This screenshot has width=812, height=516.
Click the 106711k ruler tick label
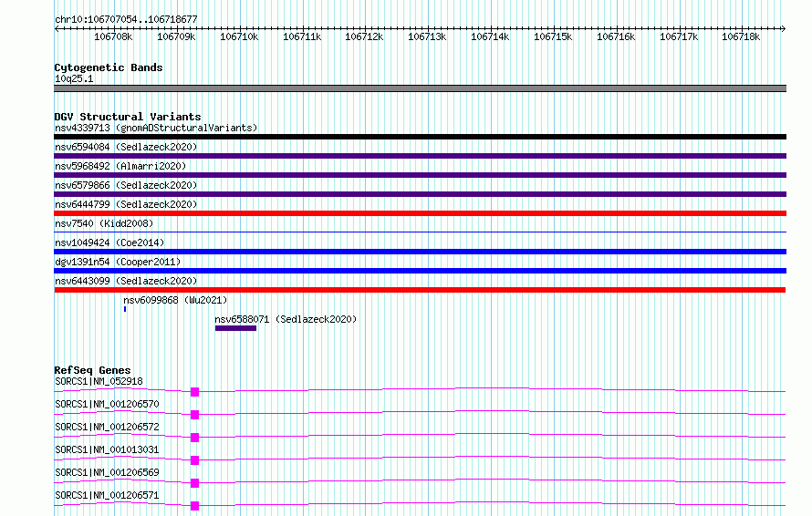coord(302,36)
